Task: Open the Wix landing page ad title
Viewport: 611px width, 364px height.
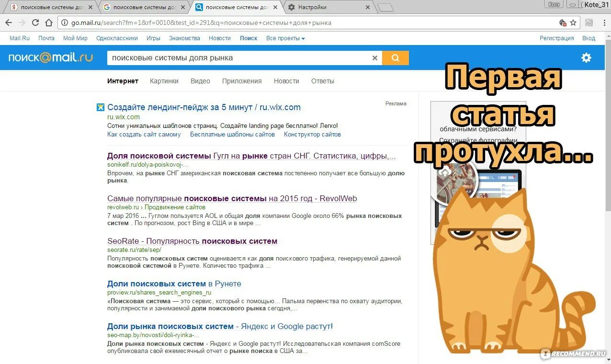Action: [204, 107]
